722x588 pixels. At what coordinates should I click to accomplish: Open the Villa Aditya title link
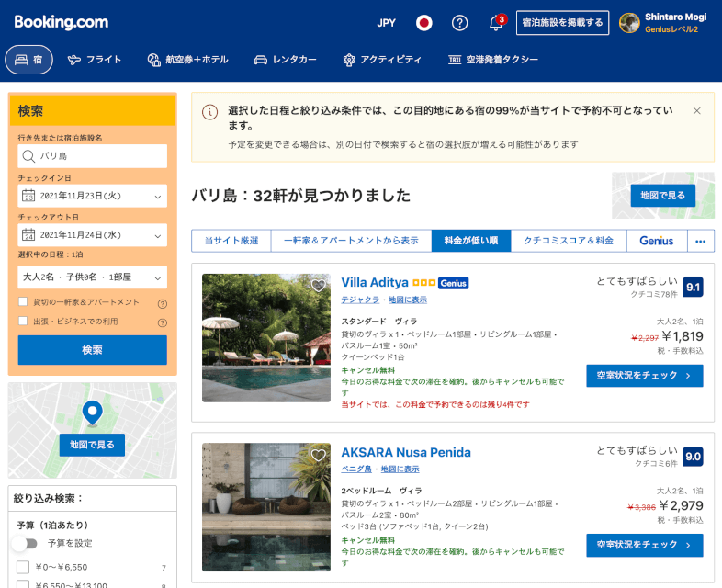pos(375,283)
